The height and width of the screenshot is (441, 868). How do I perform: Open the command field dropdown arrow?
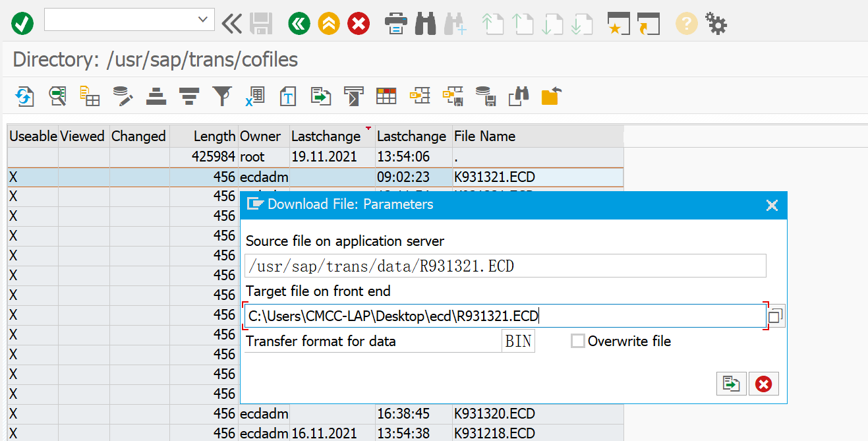point(203,20)
